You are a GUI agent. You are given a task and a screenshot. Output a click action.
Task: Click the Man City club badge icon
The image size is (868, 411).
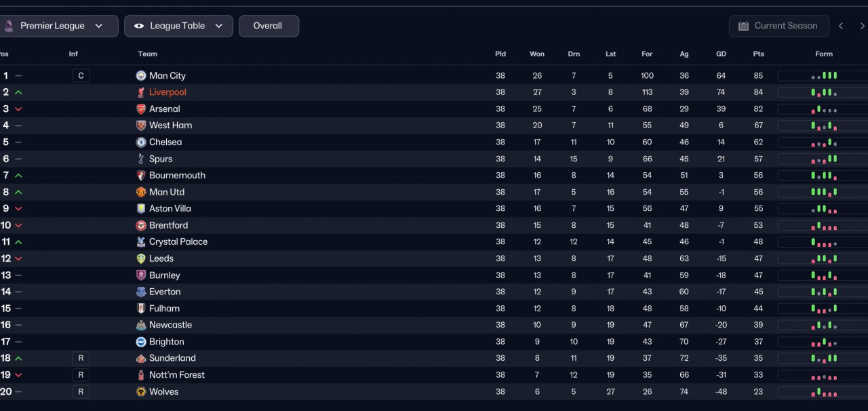pos(141,76)
